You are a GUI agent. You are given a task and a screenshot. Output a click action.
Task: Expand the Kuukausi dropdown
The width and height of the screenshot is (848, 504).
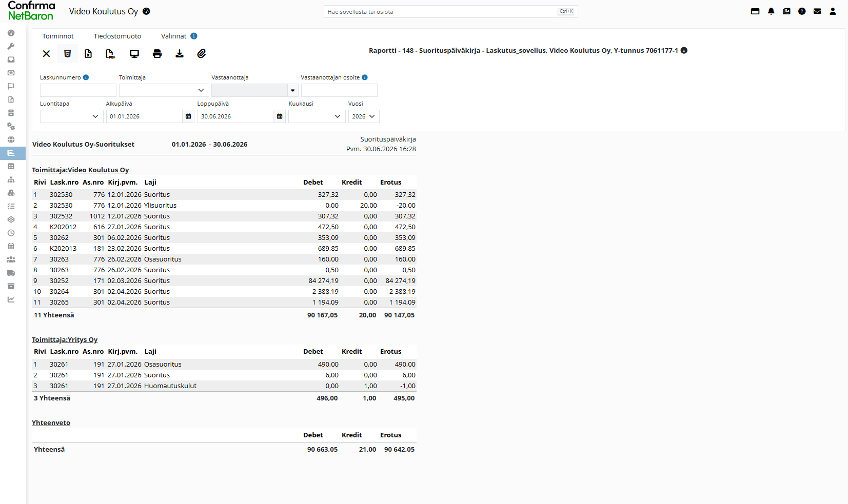317,116
